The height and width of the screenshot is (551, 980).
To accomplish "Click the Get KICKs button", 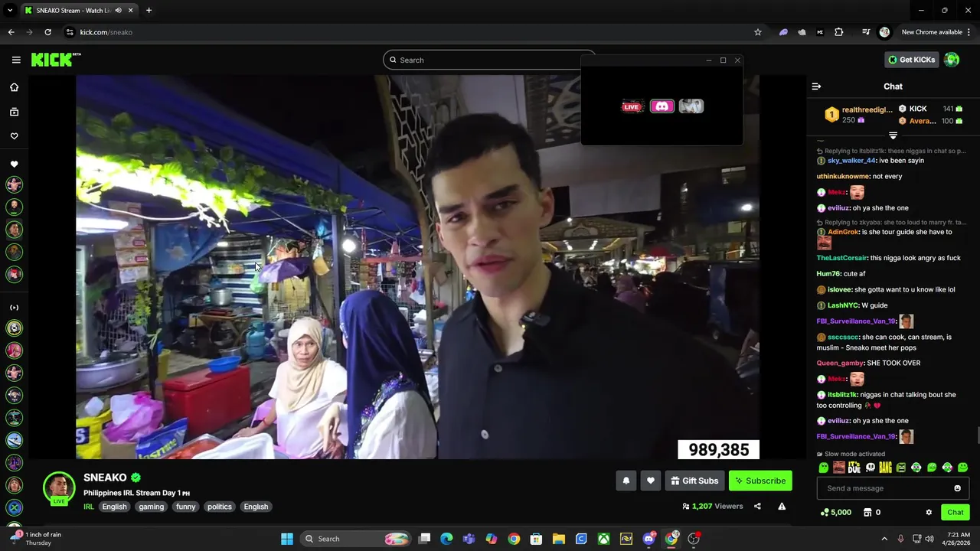I will pos(911,60).
